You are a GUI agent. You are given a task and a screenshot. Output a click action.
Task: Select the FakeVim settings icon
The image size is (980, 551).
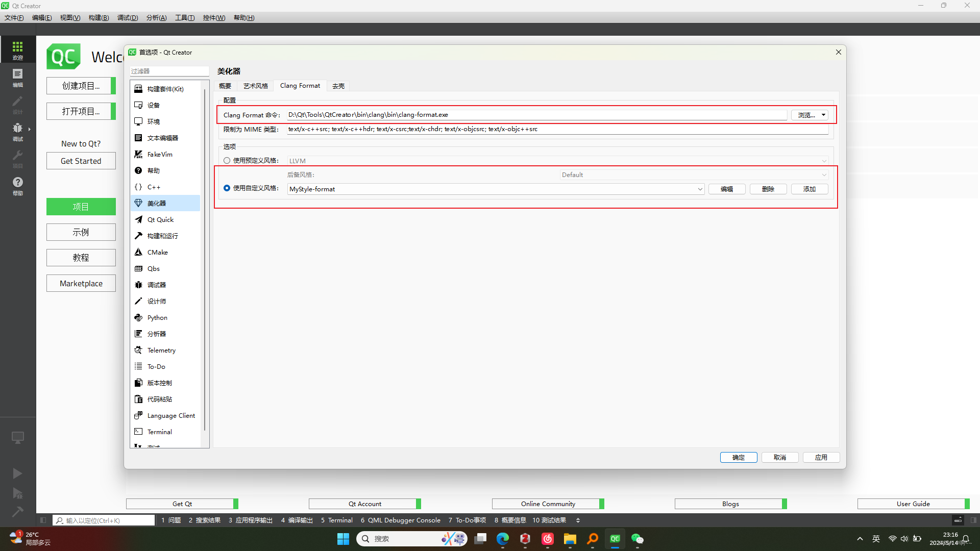point(138,154)
